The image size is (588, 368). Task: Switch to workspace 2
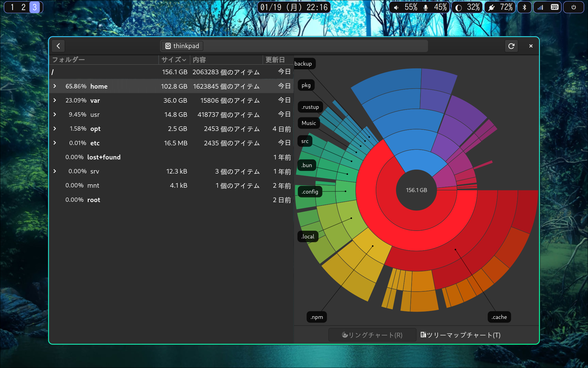[x=23, y=7]
